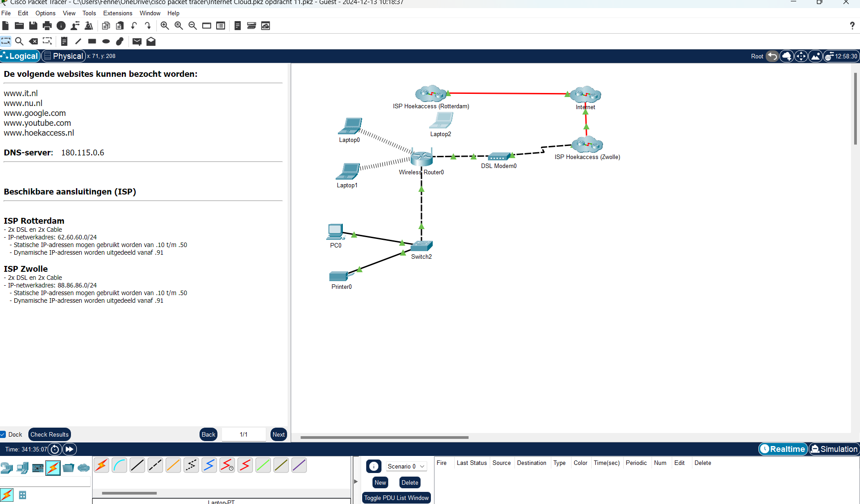This screenshot has height=504, width=860.
Task: Click the Check Results button
Action: point(49,434)
